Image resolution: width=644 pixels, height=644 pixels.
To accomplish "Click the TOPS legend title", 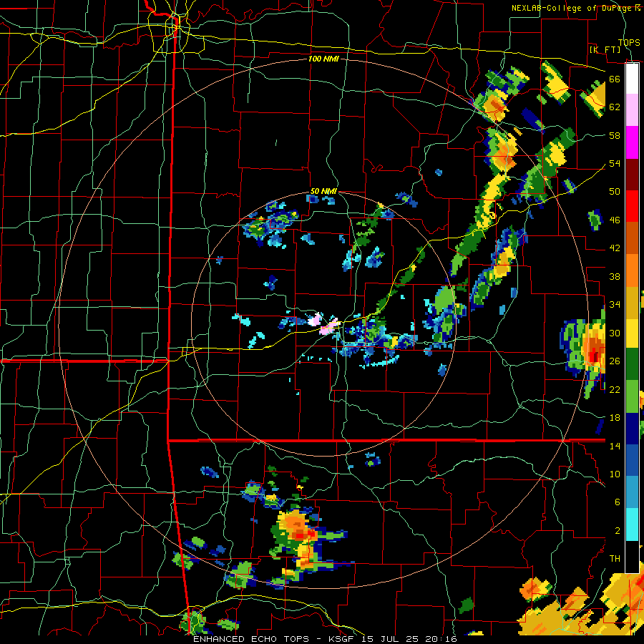I will tap(629, 42).
